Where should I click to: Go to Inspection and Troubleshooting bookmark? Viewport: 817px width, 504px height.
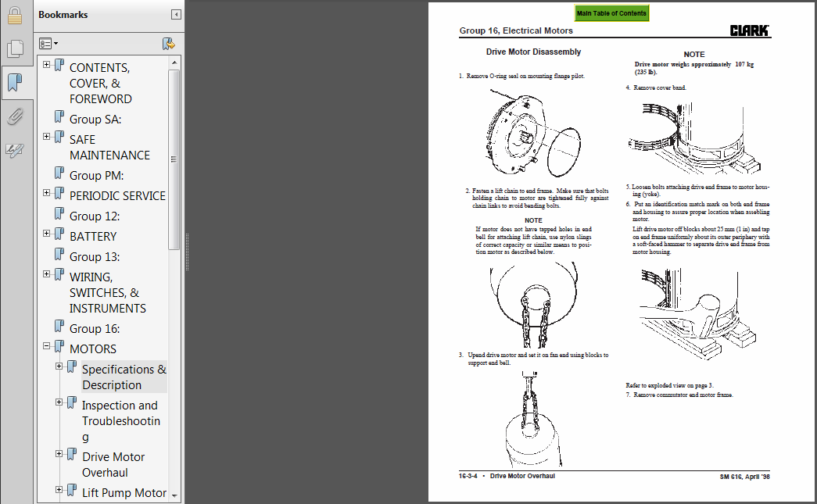[121, 420]
